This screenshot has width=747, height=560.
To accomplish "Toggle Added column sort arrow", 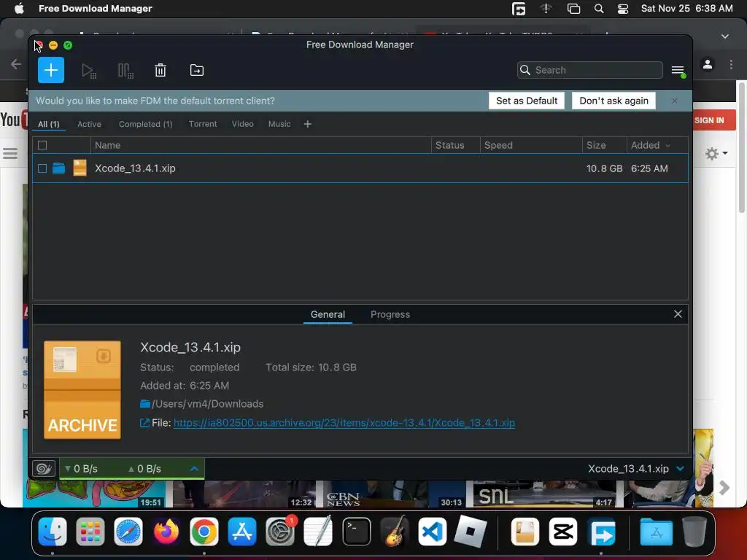I will pos(668,146).
